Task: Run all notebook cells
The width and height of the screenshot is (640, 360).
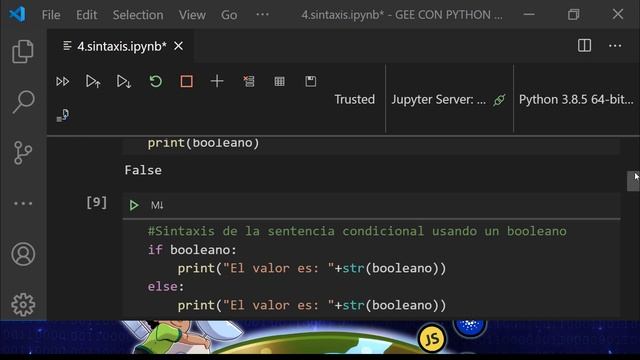Action: pos(62,82)
